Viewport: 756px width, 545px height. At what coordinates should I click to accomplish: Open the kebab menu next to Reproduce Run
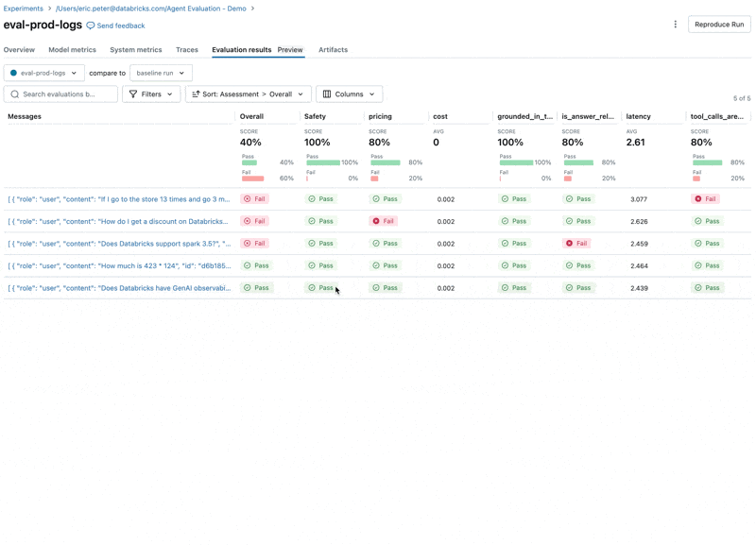click(675, 25)
